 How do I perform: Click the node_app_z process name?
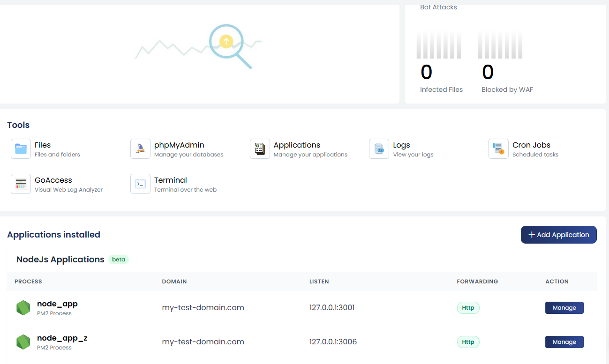coord(62,338)
